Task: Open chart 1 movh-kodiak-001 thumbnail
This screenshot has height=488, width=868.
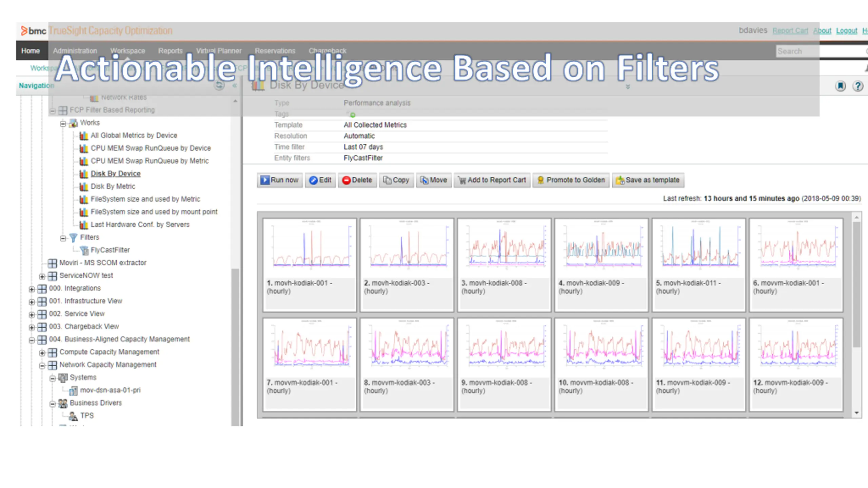Action: (310, 265)
